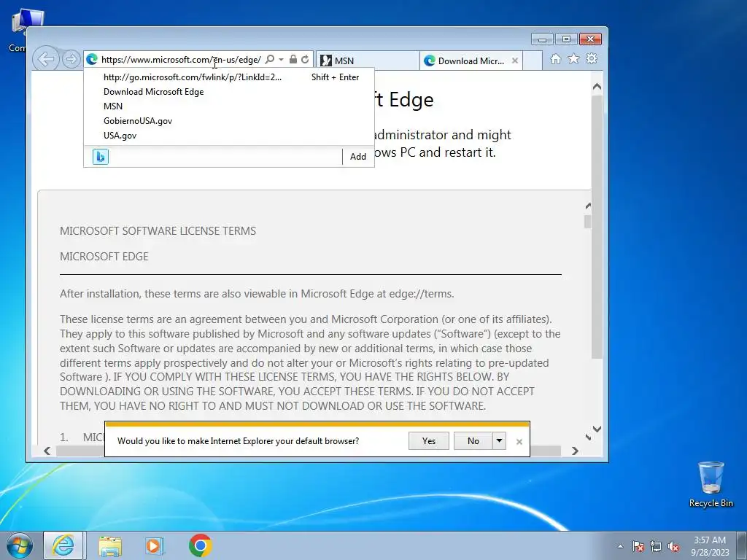Image resolution: width=747 pixels, height=560 pixels.
Task: Go forward with the Forward arrow button
Action: click(x=71, y=60)
